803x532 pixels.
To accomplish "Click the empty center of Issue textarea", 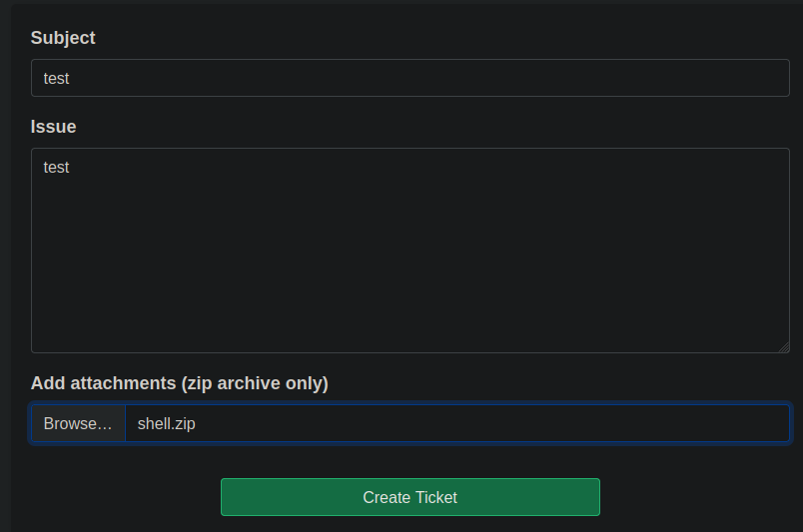I will click(409, 260).
